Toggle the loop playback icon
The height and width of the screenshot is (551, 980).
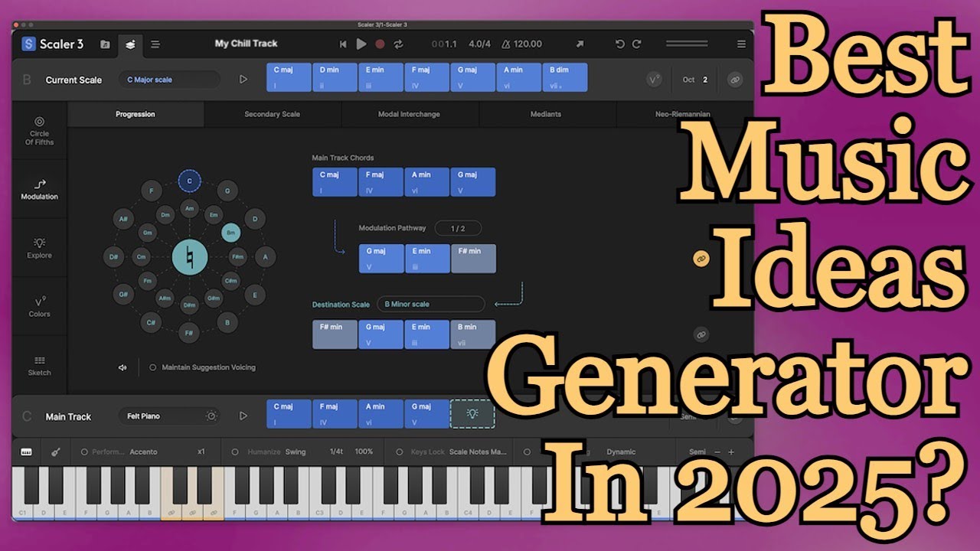[398, 44]
